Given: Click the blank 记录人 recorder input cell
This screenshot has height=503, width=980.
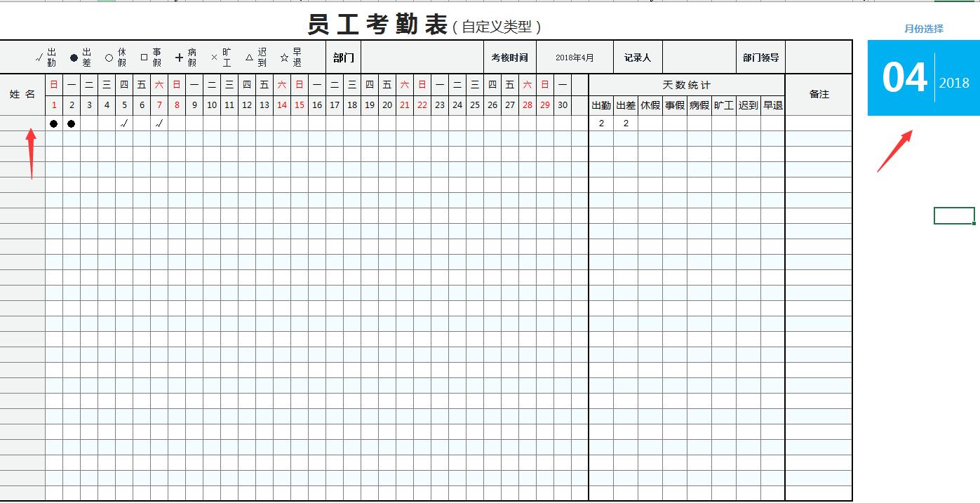Looking at the screenshot, I should (698, 57).
